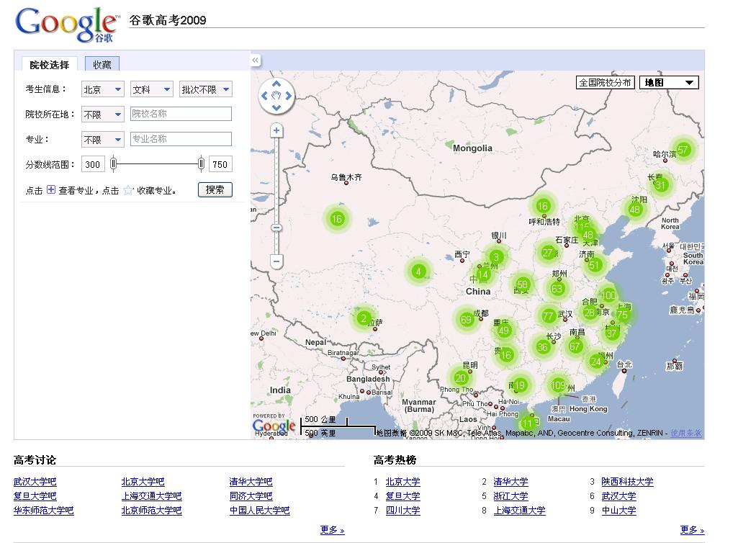Click the green cluster marker labeled 57
Screen dimensions: 756x543
[683, 150]
